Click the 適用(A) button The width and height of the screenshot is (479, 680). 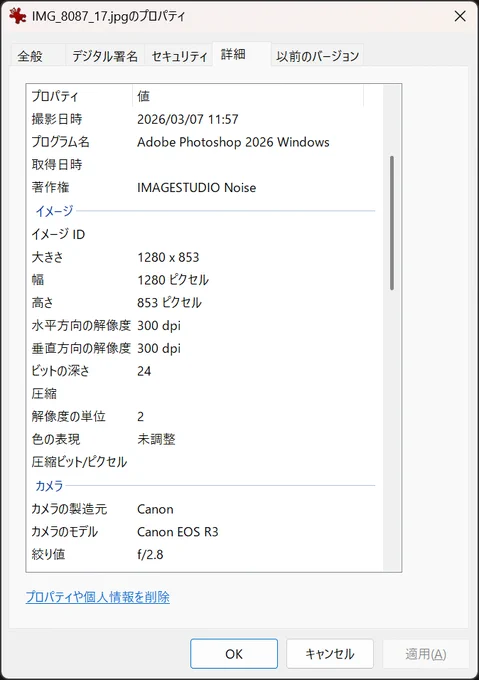point(426,654)
